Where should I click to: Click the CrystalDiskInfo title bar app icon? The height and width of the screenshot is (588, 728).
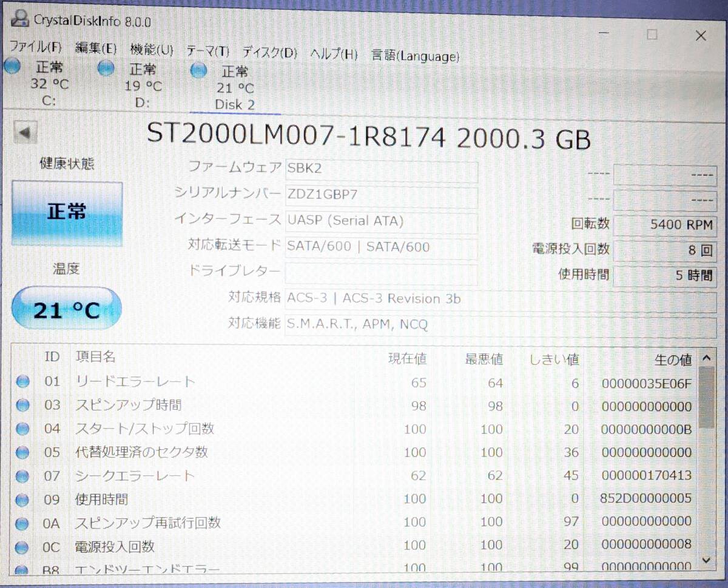(19, 20)
